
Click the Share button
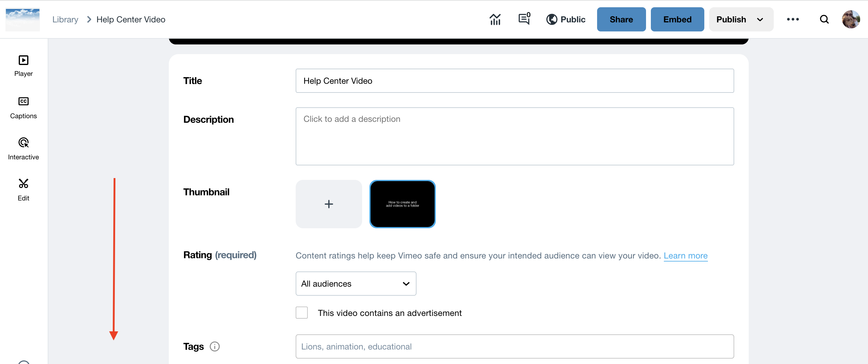[x=621, y=19]
